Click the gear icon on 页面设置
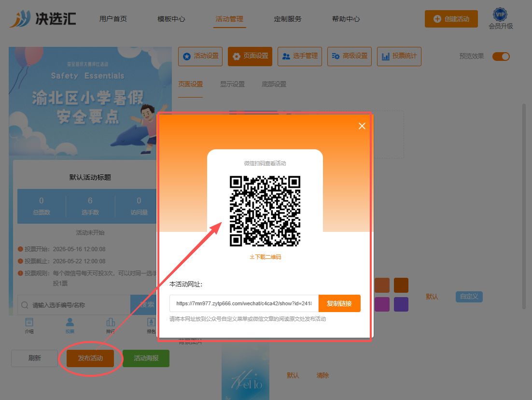The width and height of the screenshot is (532, 400). 237,57
